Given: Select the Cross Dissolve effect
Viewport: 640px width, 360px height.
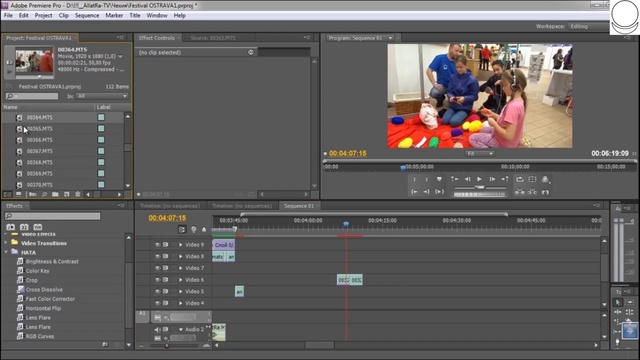Looking at the screenshot, I should tap(44, 289).
